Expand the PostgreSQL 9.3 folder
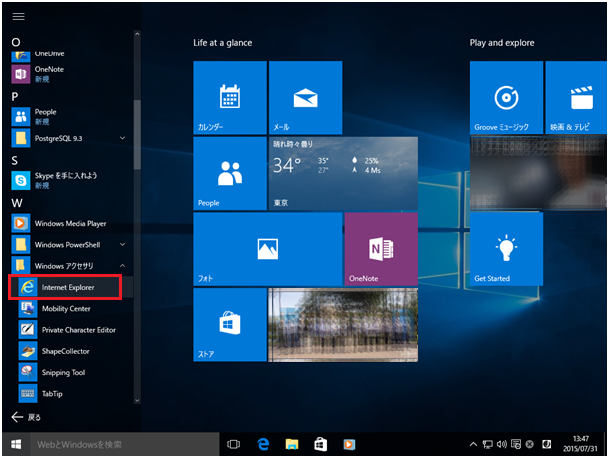Image resolution: width=609 pixels, height=458 pixels. click(122, 138)
